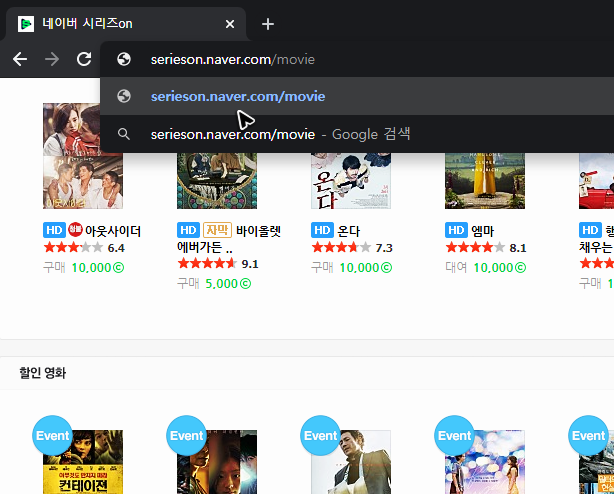Click the HD badge next to 아웃사이더
The width and height of the screenshot is (614, 494).
pos(54,230)
